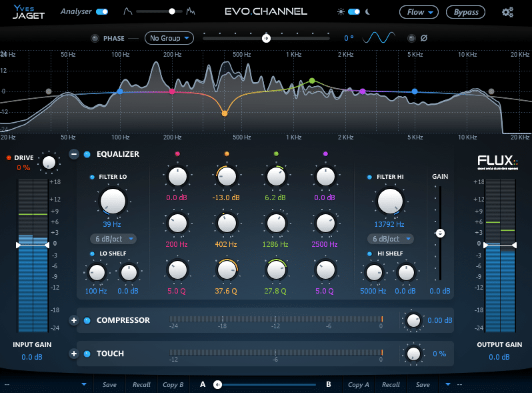
Task: Expand the Touch section
Action: [x=74, y=354]
